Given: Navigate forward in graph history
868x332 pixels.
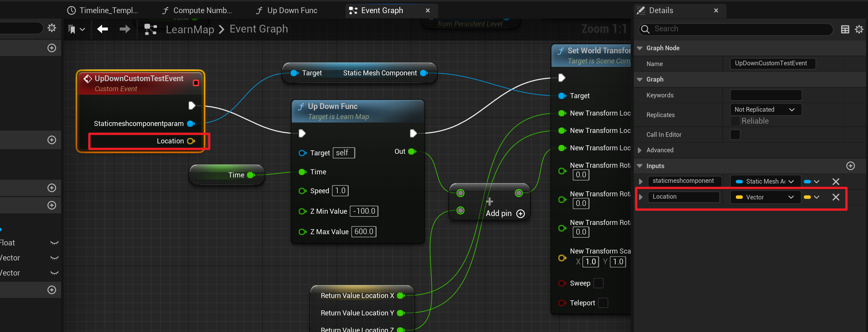Looking at the screenshot, I should 125,29.
